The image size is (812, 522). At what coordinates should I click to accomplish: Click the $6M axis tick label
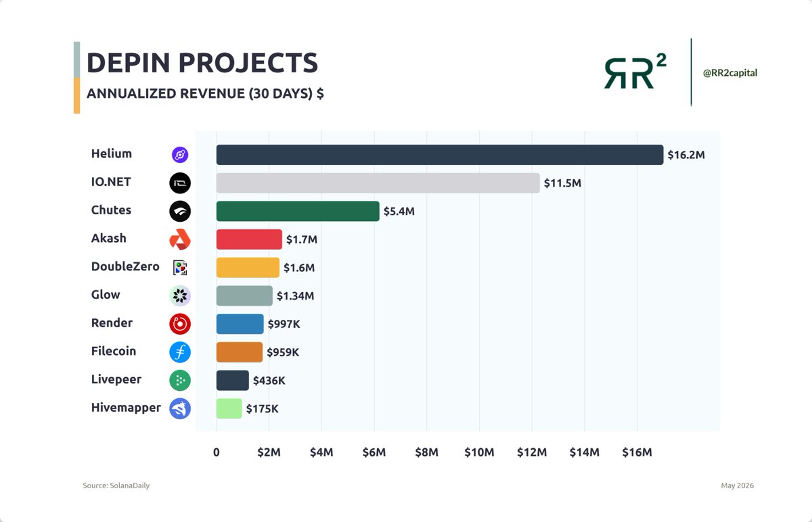tap(374, 452)
